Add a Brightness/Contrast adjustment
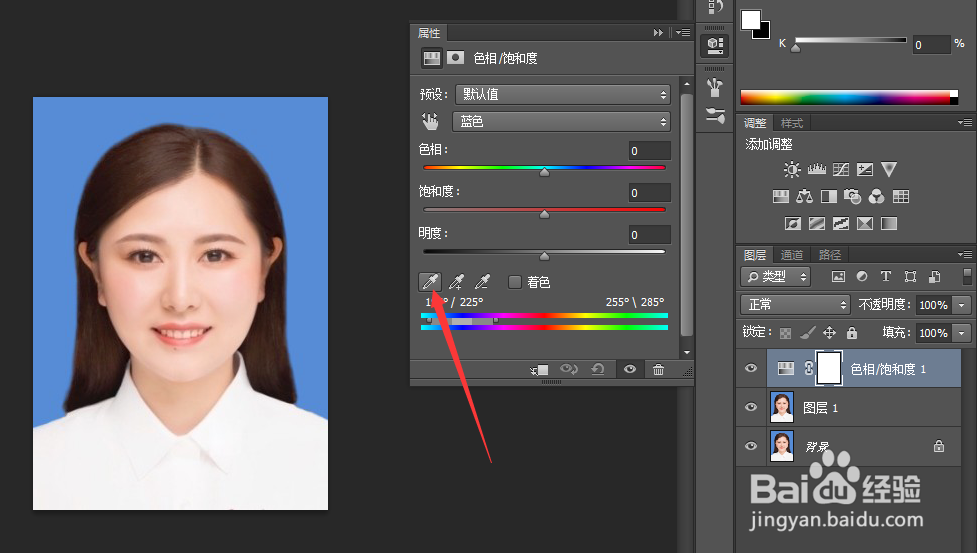977x553 pixels. pyautogui.click(x=792, y=169)
